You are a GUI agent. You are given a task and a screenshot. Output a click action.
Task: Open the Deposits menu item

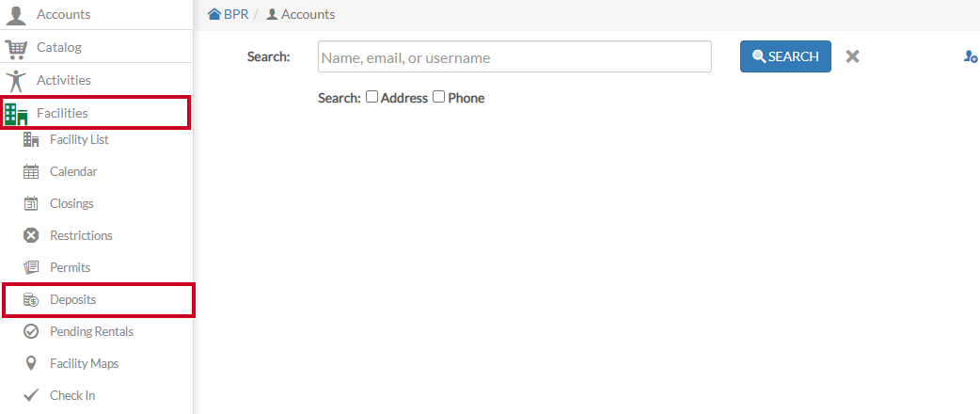[x=99, y=300]
